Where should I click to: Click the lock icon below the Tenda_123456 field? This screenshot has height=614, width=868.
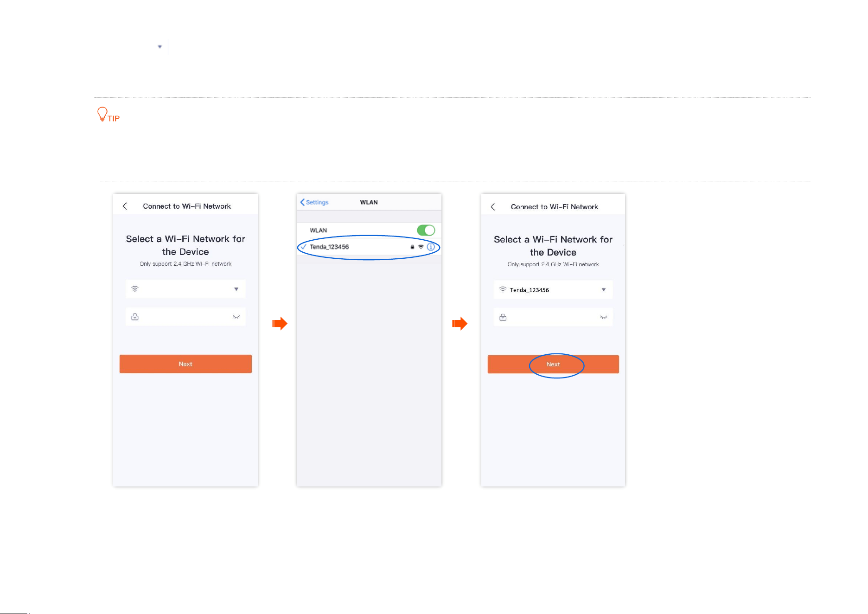(503, 317)
